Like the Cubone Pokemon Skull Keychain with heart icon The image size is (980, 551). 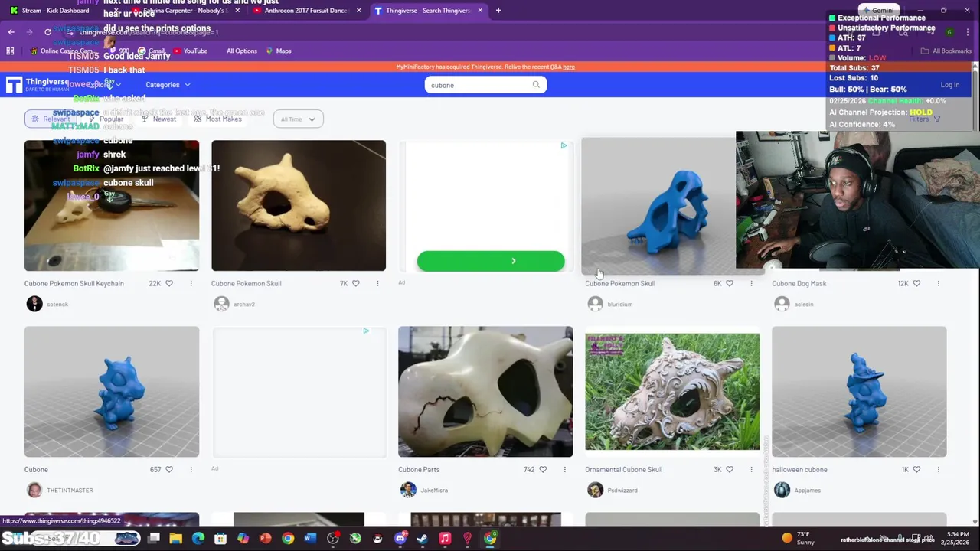coord(169,283)
